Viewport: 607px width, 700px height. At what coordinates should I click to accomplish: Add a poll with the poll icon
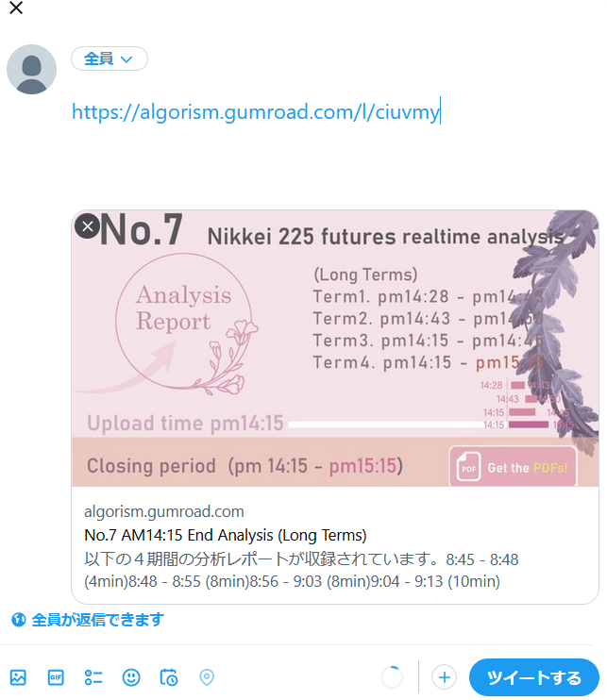[93, 677]
